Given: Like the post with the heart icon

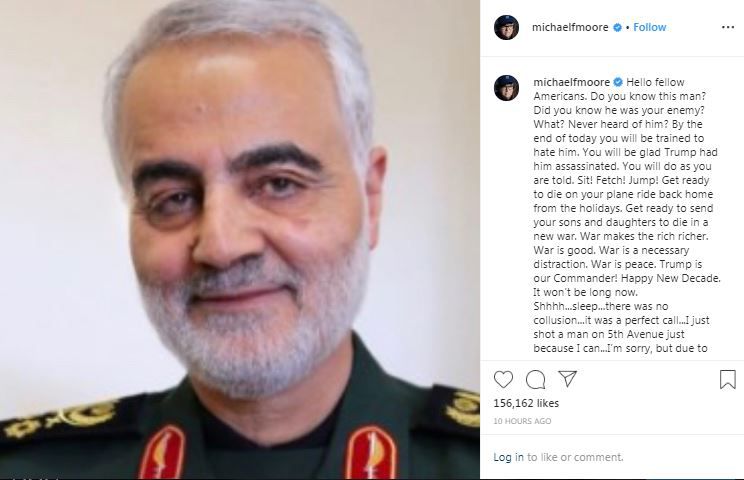Looking at the screenshot, I should click(503, 379).
